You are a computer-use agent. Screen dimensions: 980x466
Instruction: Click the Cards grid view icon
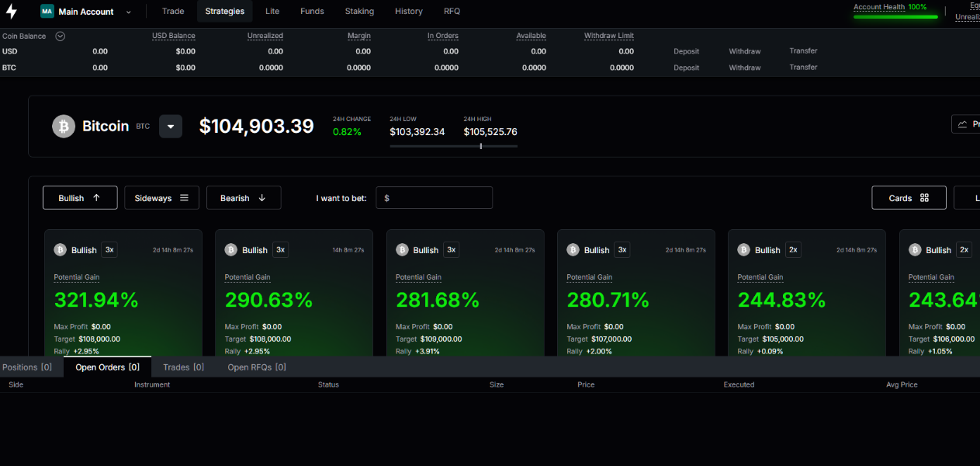coord(924,198)
